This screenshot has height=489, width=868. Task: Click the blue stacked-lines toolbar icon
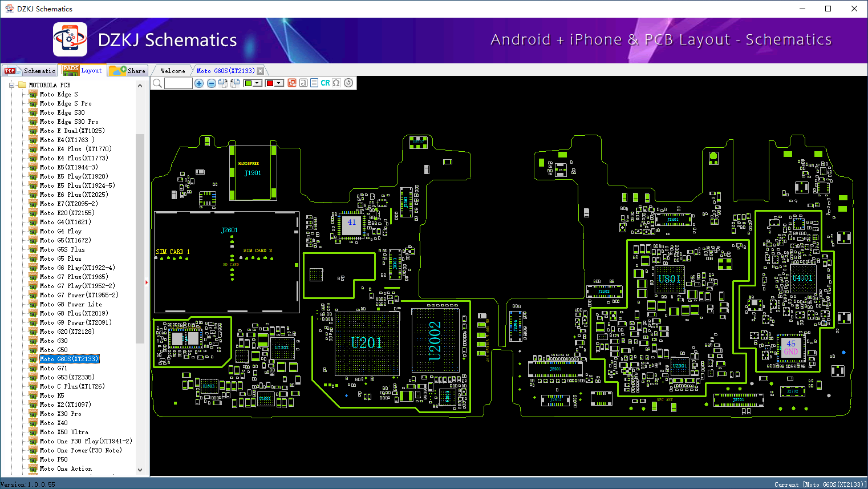pyautogui.click(x=314, y=83)
